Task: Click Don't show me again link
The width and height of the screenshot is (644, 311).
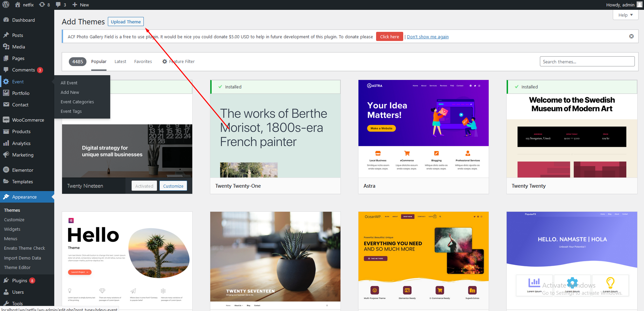Action: (428, 37)
